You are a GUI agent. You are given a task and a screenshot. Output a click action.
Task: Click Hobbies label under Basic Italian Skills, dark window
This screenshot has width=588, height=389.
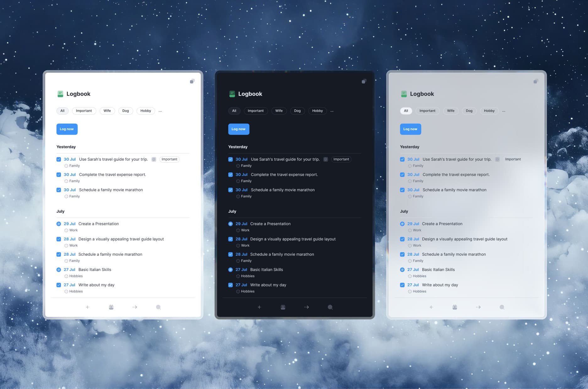248,276
